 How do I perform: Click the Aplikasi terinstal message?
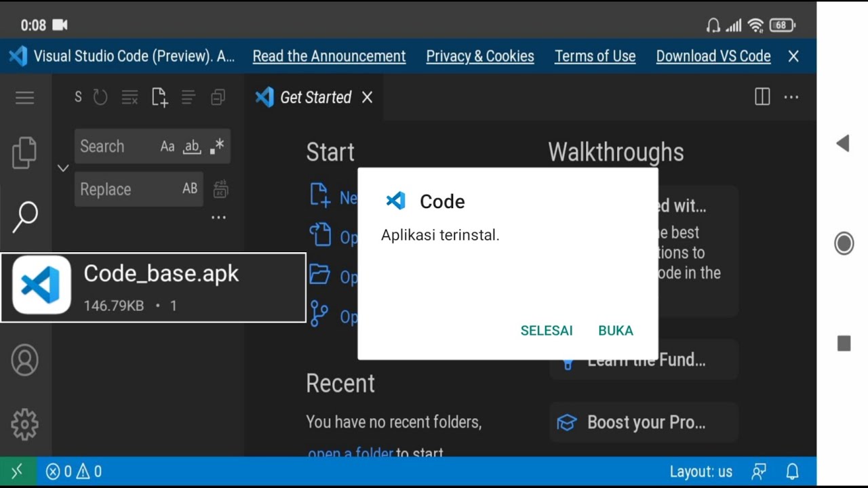(440, 235)
